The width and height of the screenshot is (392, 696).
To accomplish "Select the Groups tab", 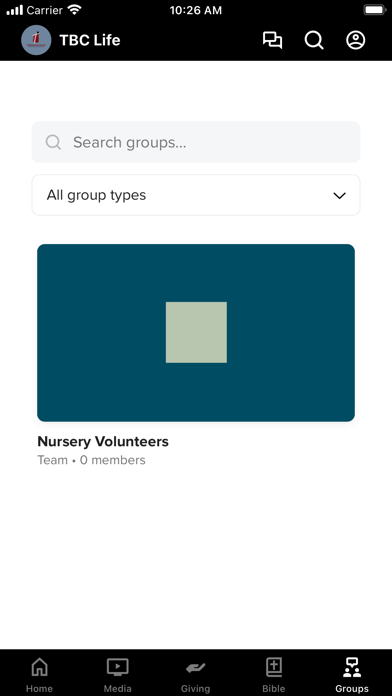I will [352, 675].
